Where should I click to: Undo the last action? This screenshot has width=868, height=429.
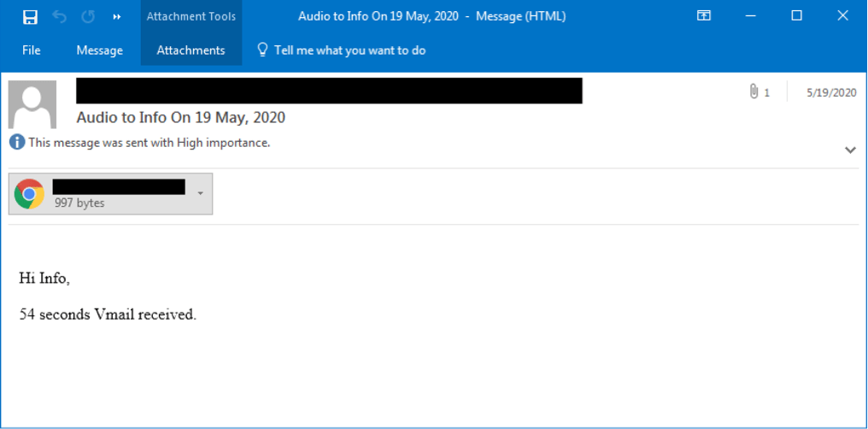coord(59,16)
